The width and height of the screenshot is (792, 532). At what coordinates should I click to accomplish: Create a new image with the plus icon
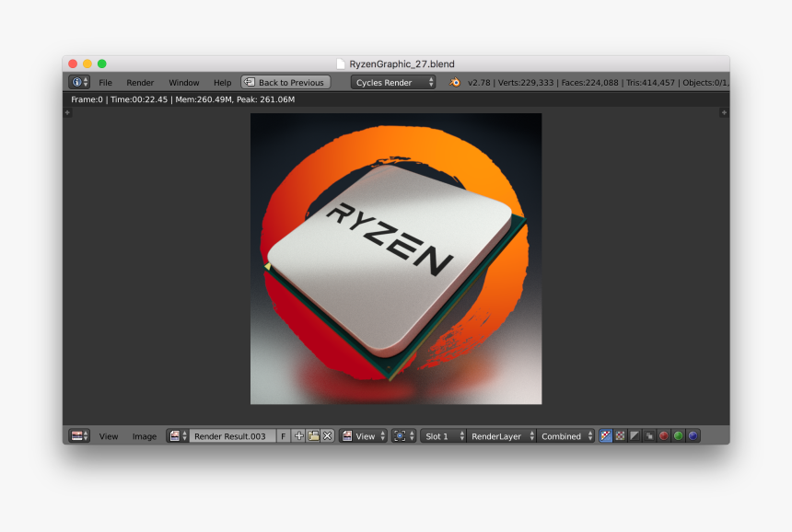tap(297, 435)
